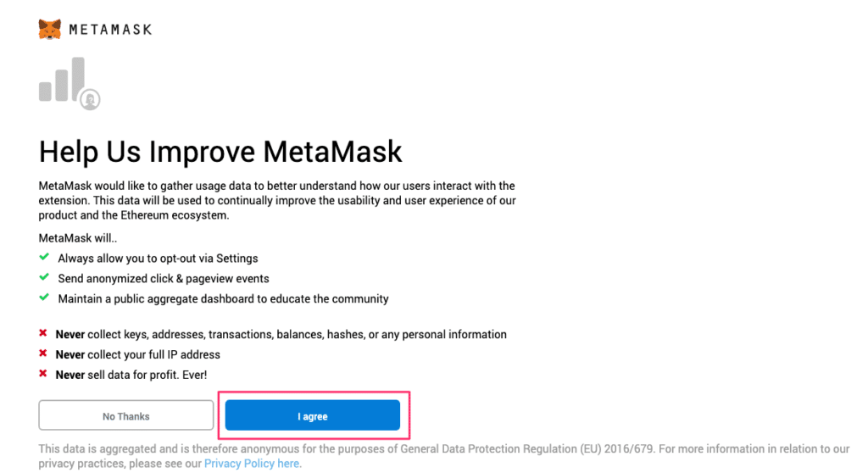Click red X beside full IP address
The image size is (868, 473).
(x=43, y=354)
